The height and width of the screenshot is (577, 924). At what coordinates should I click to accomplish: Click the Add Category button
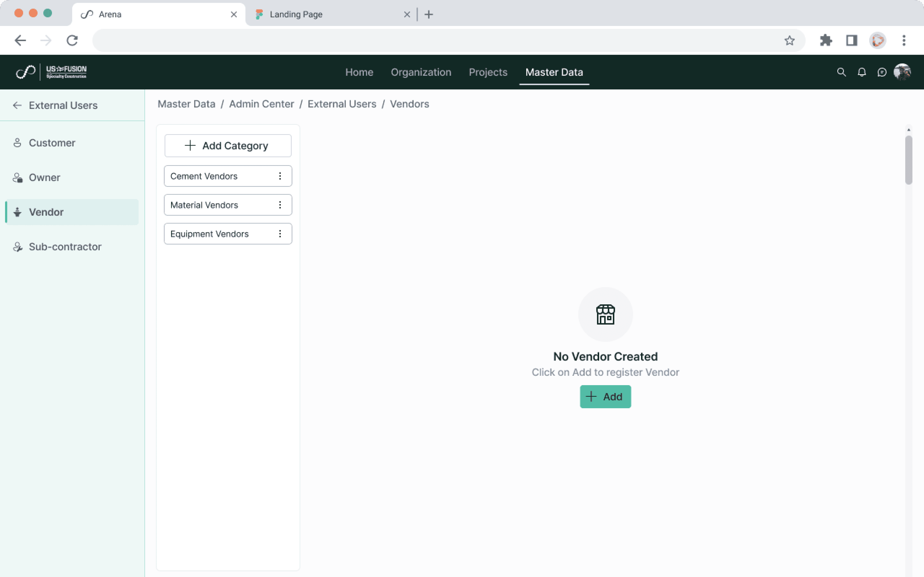tap(228, 145)
